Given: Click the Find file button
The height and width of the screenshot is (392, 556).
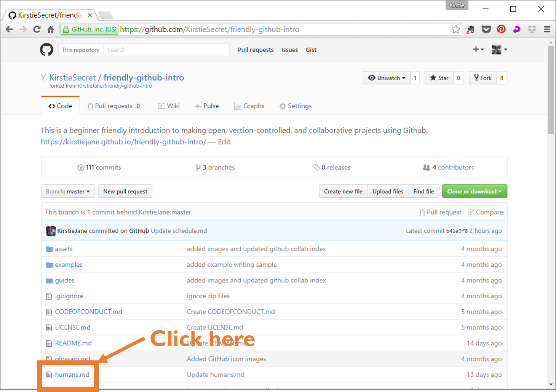Looking at the screenshot, I should coord(423,191).
